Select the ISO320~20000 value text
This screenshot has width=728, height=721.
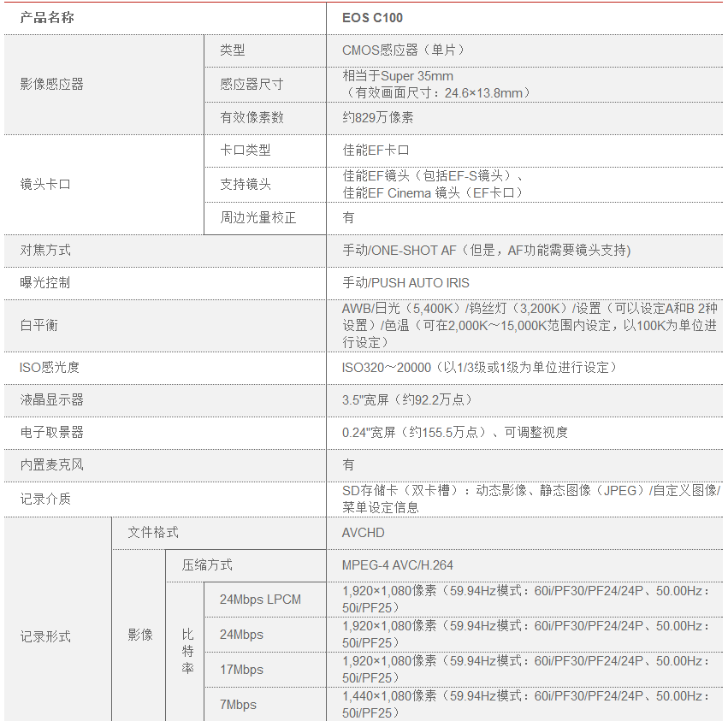click(x=479, y=368)
